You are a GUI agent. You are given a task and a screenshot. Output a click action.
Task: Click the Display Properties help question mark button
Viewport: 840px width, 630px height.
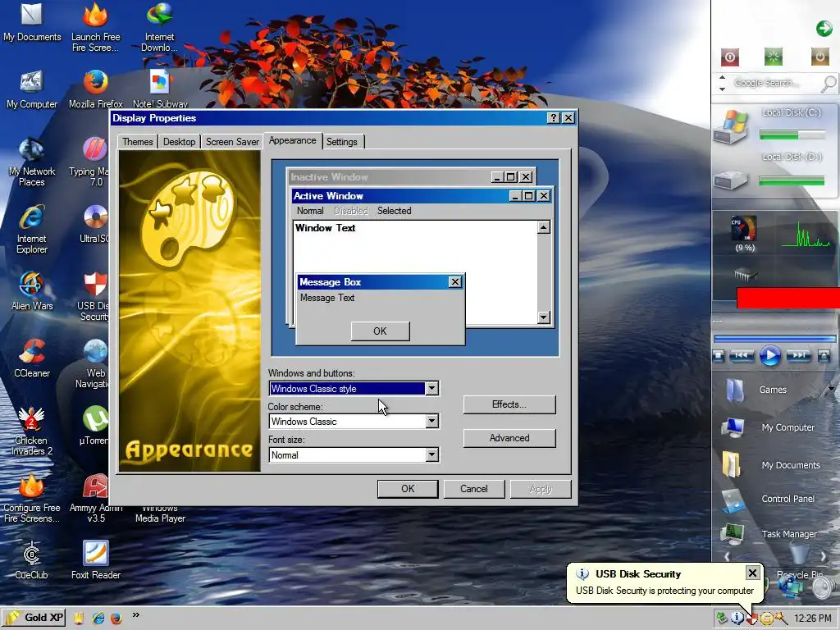pyautogui.click(x=554, y=118)
